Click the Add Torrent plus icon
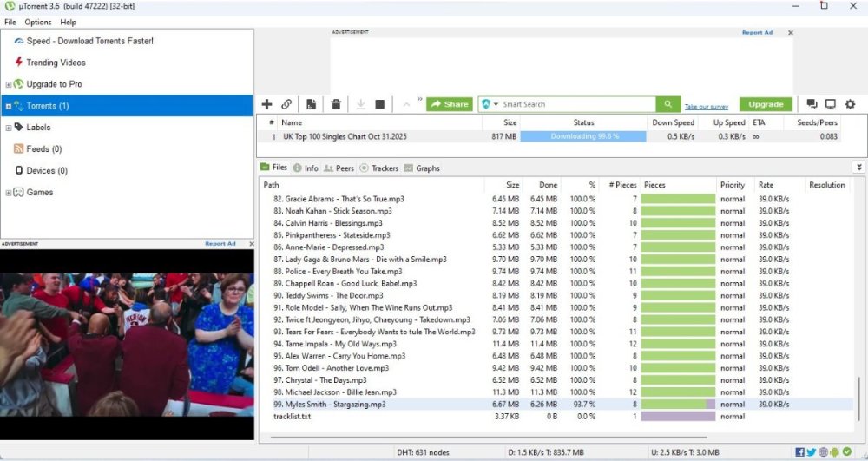The image size is (868, 461). (266, 104)
